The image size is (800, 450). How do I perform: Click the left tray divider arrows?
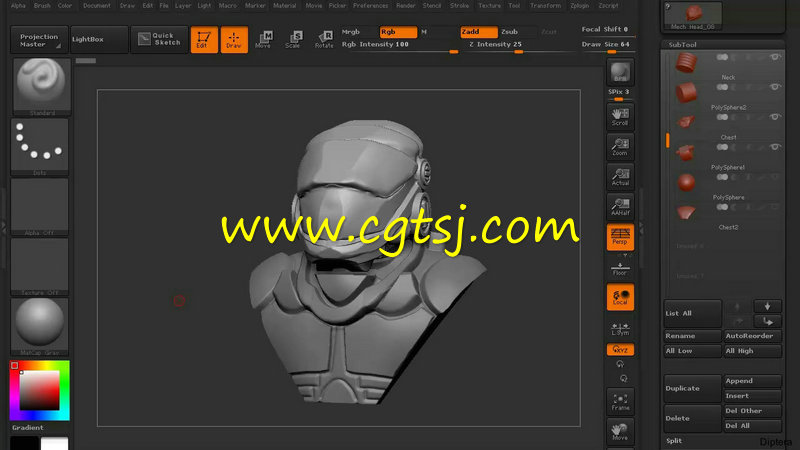point(4,228)
